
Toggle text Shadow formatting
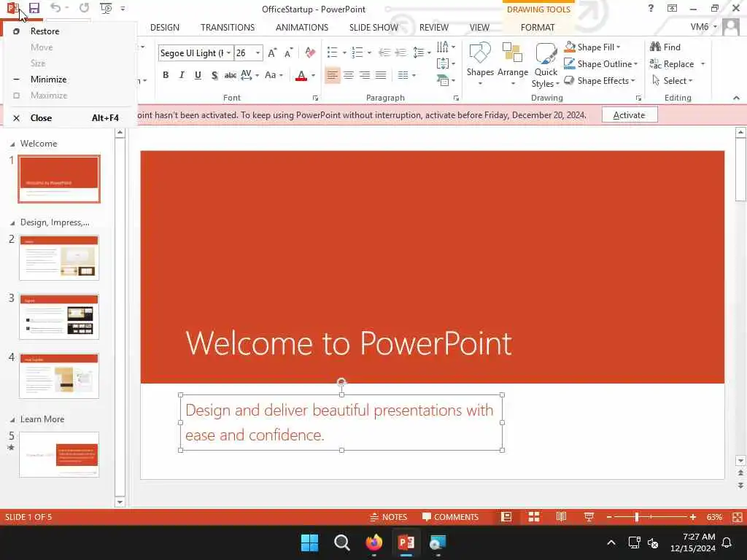(x=214, y=75)
